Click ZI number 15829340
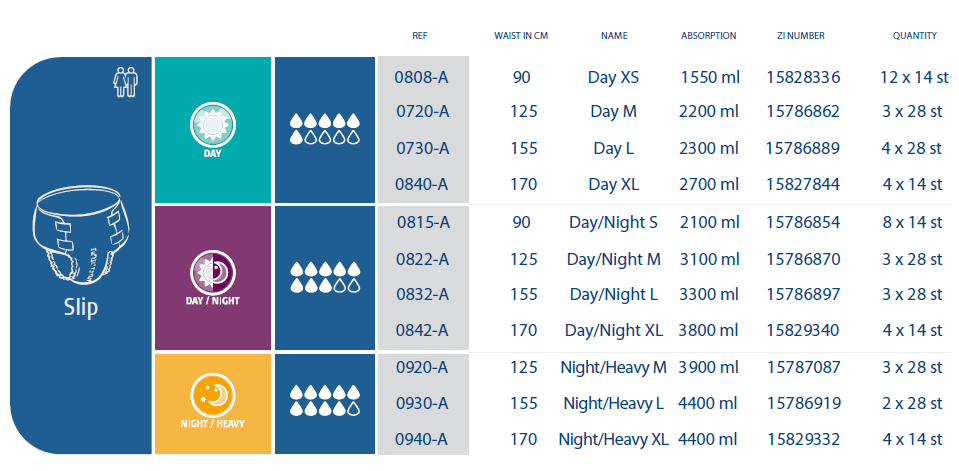Image resolution: width=959 pixels, height=471 pixels. click(803, 331)
